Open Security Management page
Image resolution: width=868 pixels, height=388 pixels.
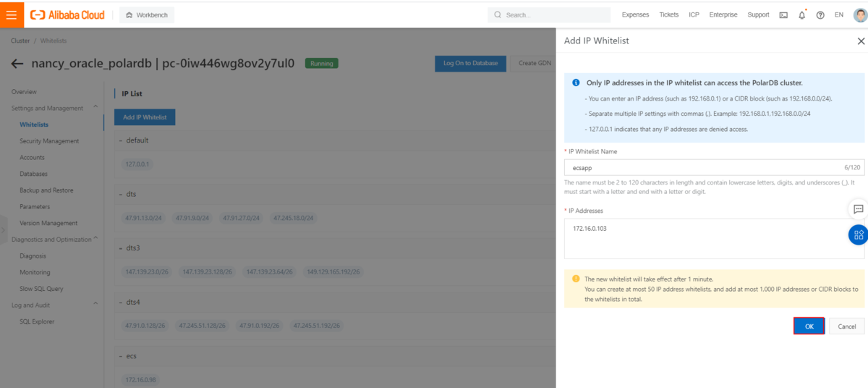(49, 141)
